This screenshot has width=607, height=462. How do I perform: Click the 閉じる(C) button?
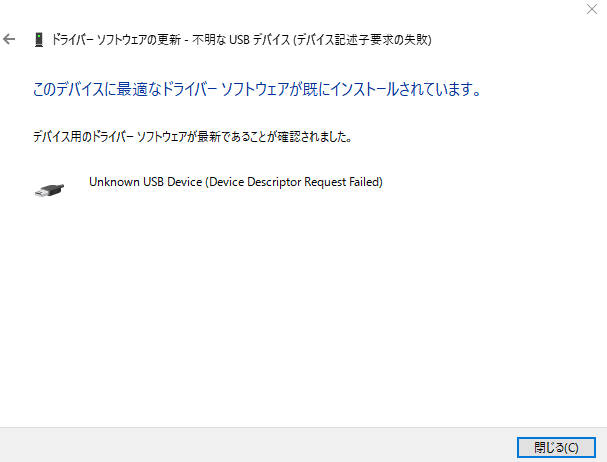[x=556, y=448]
